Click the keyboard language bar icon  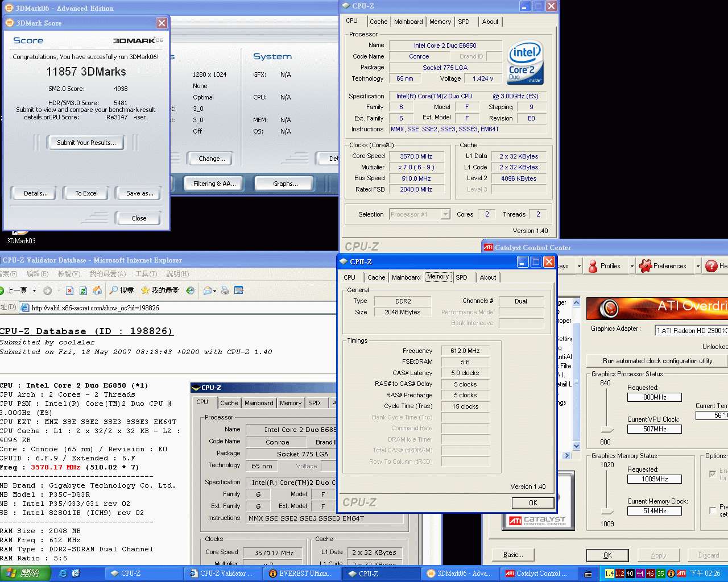pos(588,574)
